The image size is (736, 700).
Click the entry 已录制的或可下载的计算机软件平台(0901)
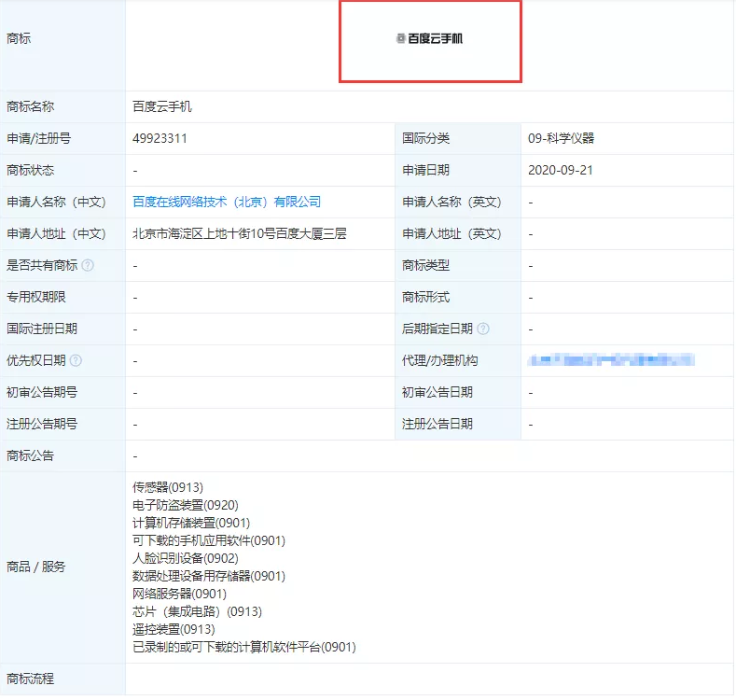pos(244,648)
